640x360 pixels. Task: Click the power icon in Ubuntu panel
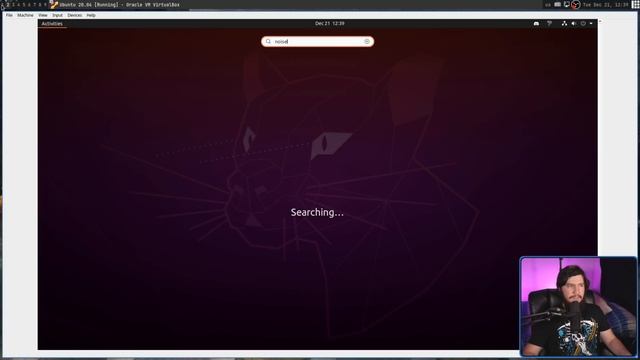(x=583, y=24)
